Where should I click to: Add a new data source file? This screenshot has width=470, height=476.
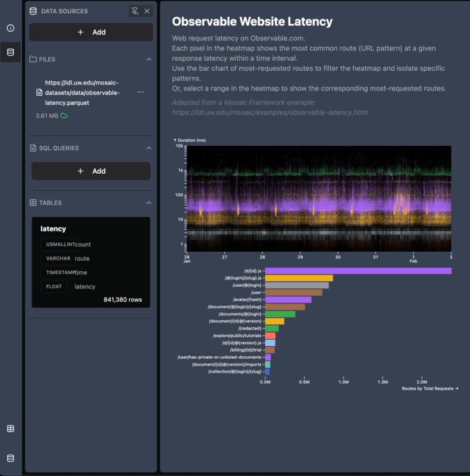(x=91, y=32)
